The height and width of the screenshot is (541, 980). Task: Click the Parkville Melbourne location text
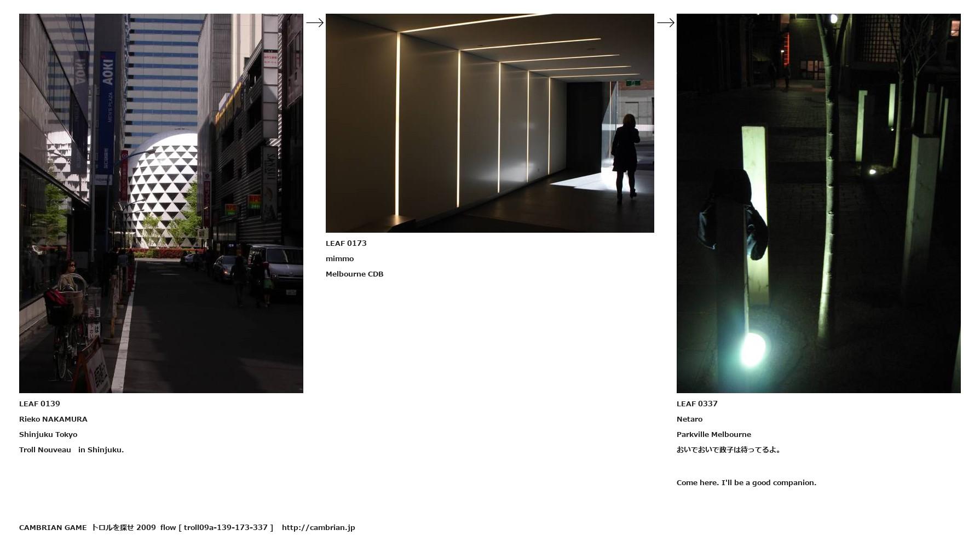tap(713, 434)
